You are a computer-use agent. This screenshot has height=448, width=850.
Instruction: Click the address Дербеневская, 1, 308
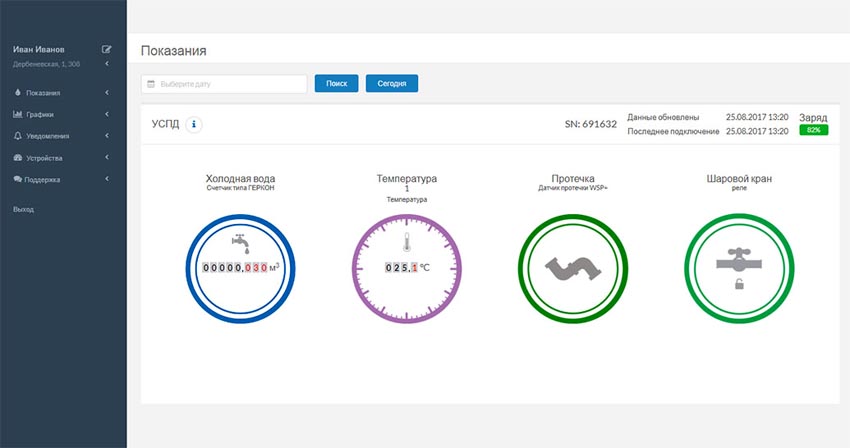pyautogui.click(x=47, y=64)
